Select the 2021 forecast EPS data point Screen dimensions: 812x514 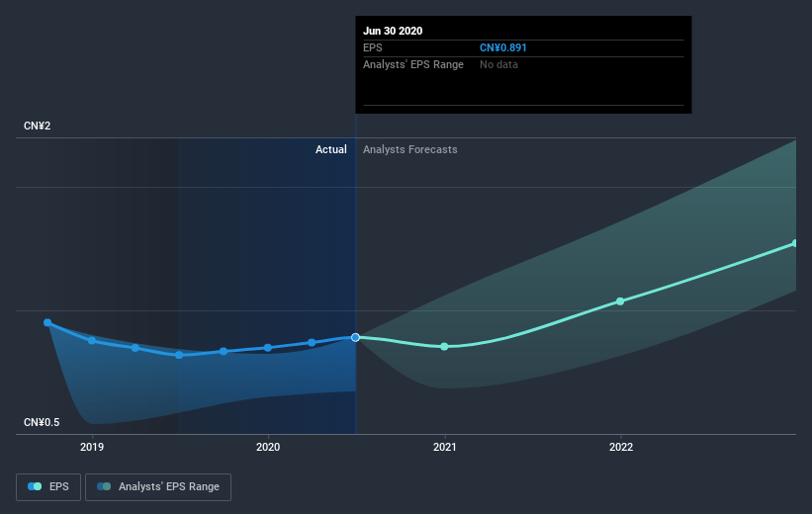pyautogui.click(x=444, y=346)
